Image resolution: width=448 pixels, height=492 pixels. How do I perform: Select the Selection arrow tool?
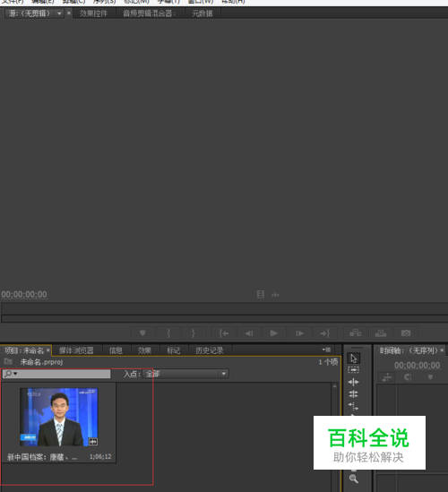point(354,358)
